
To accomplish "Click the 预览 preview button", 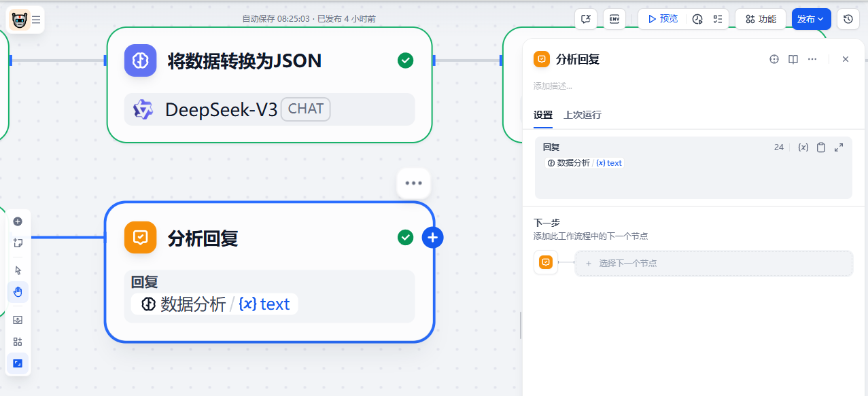I will (x=662, y=19).
